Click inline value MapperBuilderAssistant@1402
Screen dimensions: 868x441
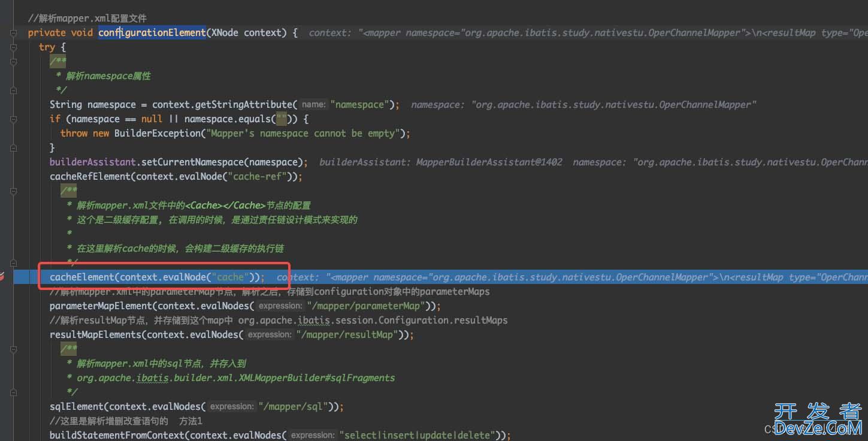489,162
